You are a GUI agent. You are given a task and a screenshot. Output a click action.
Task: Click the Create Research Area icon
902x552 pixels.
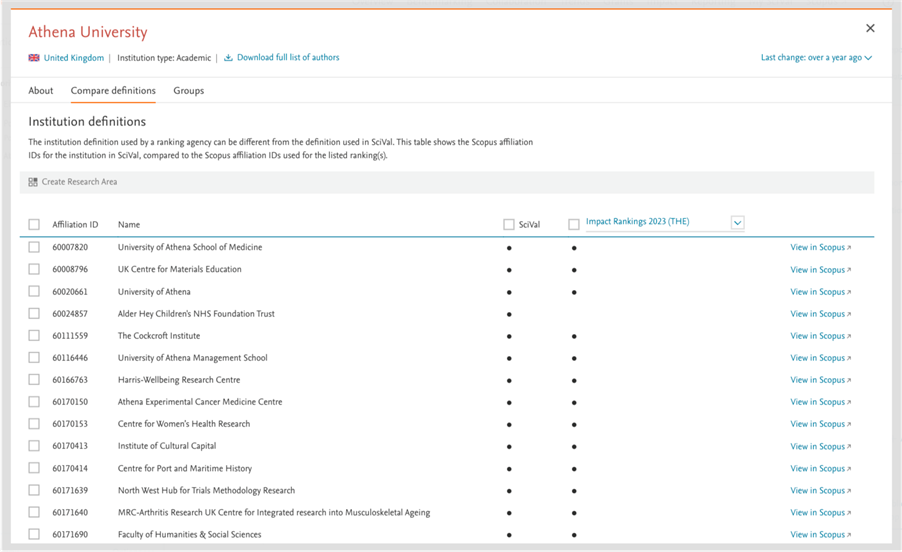click(33, 182)
